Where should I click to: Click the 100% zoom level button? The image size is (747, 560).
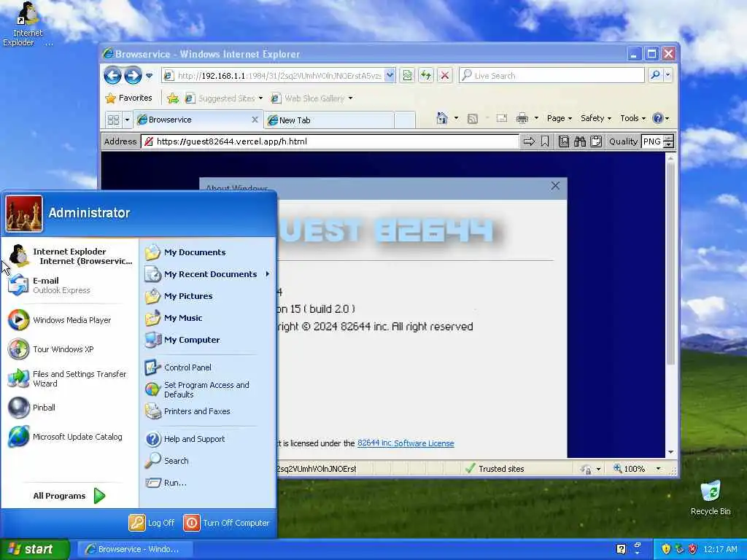point(629,469)
